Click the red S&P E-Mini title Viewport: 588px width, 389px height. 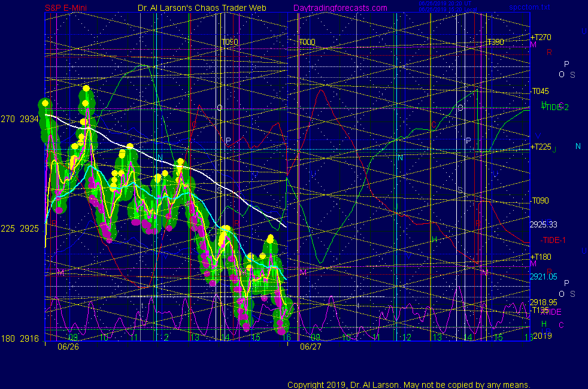[66, 8]
